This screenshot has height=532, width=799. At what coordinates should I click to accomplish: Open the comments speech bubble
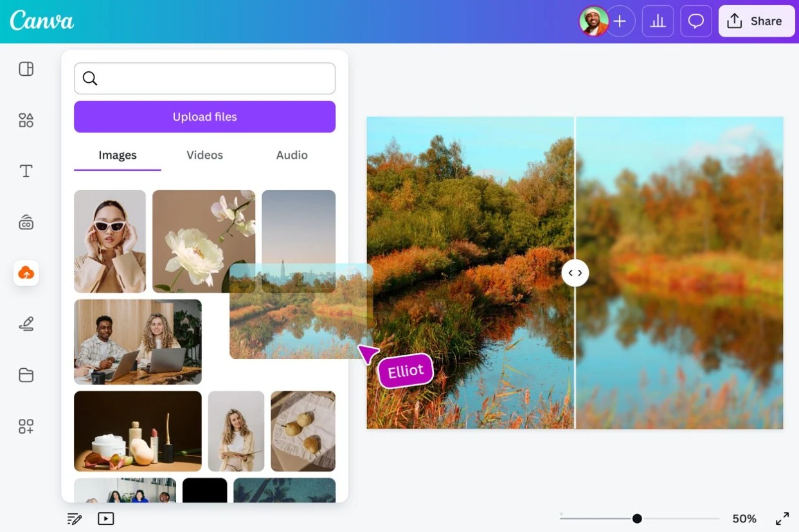pos(696,21)
